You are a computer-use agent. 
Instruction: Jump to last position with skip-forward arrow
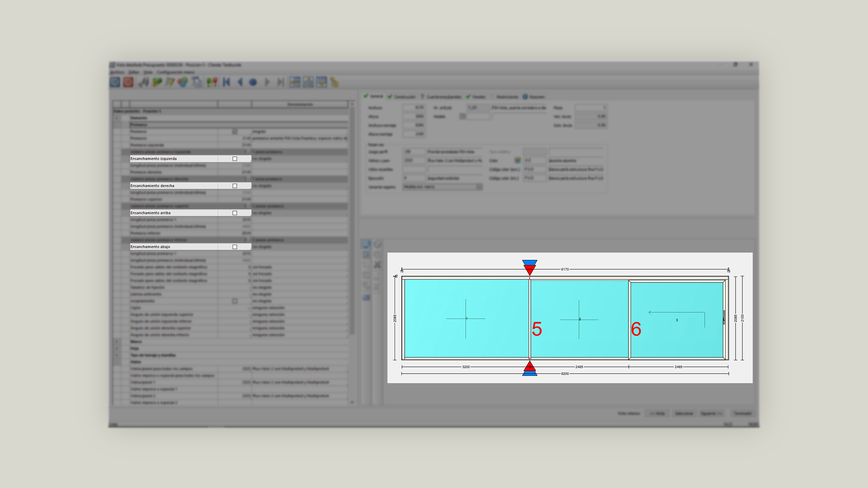pos(281,82)
